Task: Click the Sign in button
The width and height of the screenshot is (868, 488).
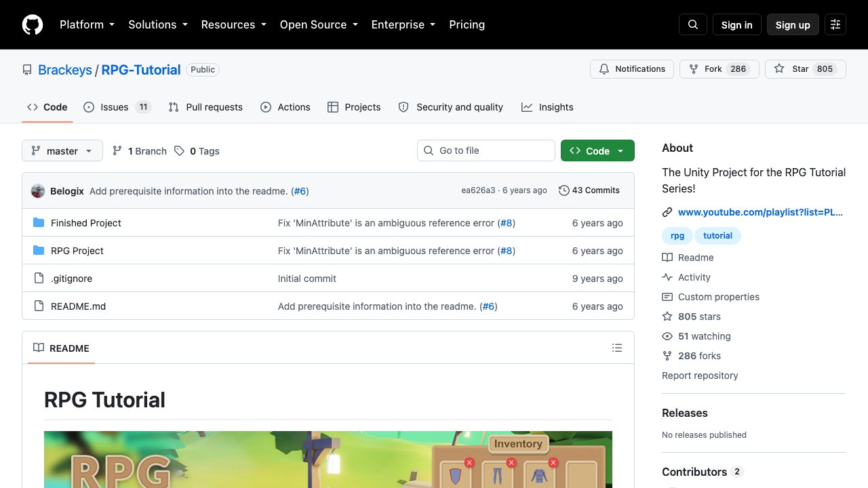Action: pos(737,24)
